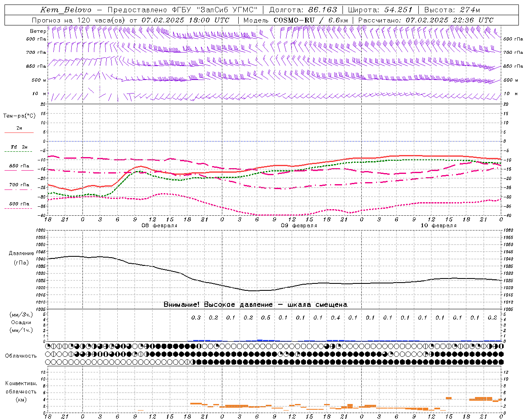The image size is (525, 420).
Task: Click Рассчитано: 07.02.2025 22:36 UTC timestamp
Action: click(x=426, y=20)
